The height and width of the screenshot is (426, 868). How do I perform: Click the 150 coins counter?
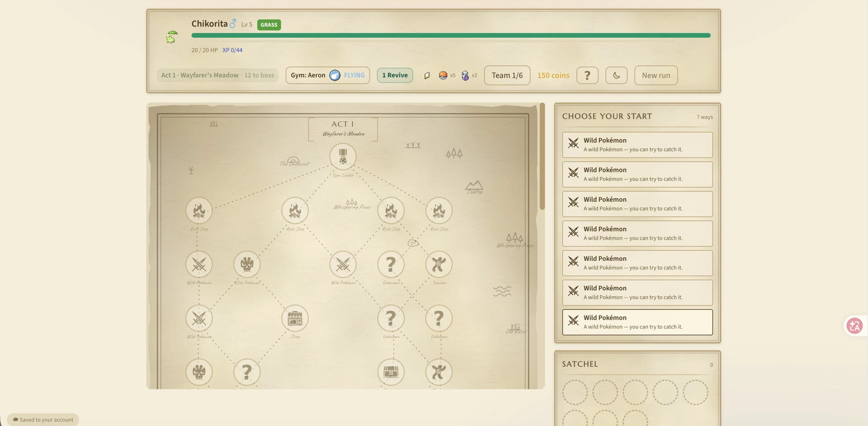click(553, 75)
